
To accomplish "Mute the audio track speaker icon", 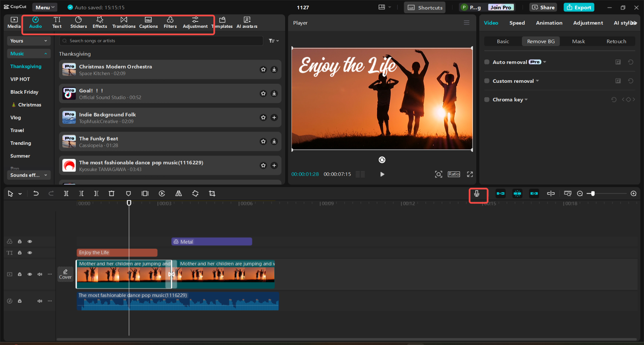I will [40, 301].
